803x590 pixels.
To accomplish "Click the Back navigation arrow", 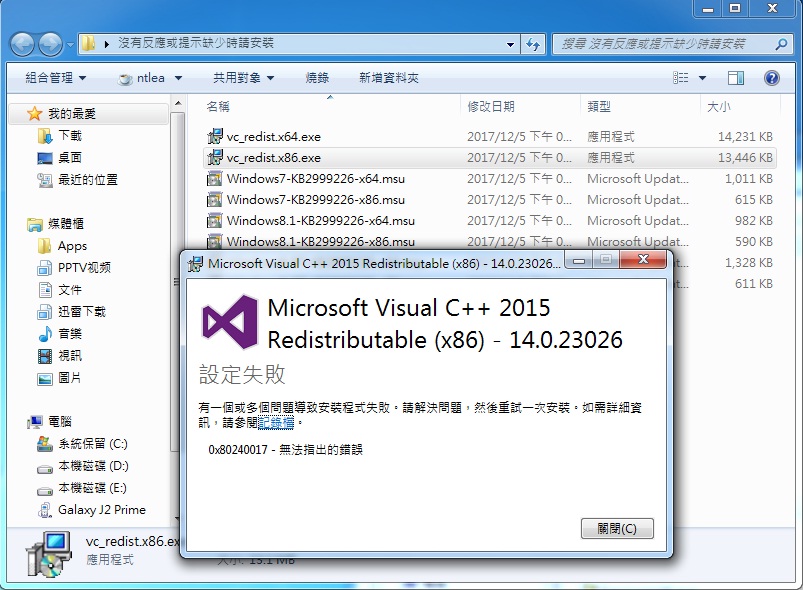I will point(22,45).
